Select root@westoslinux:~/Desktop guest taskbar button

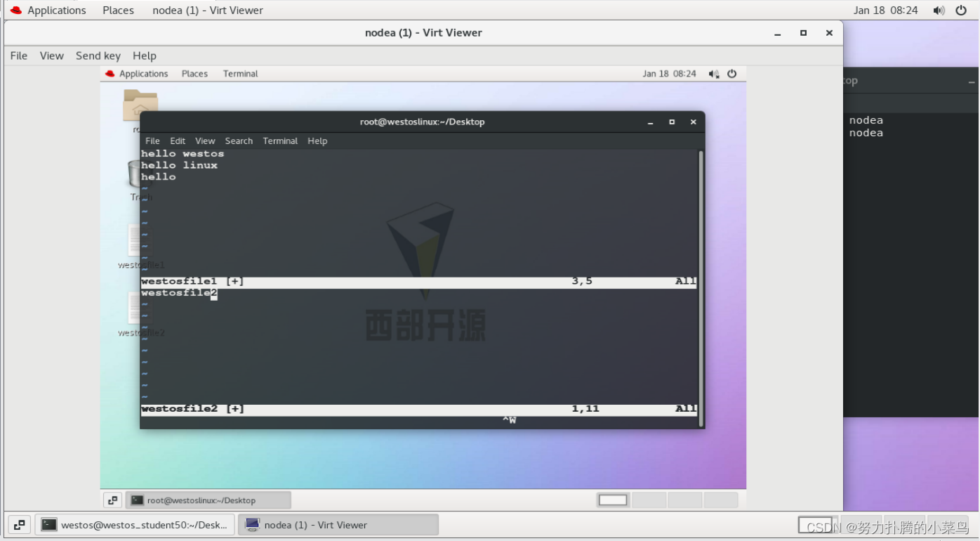(x=208, y=500)
